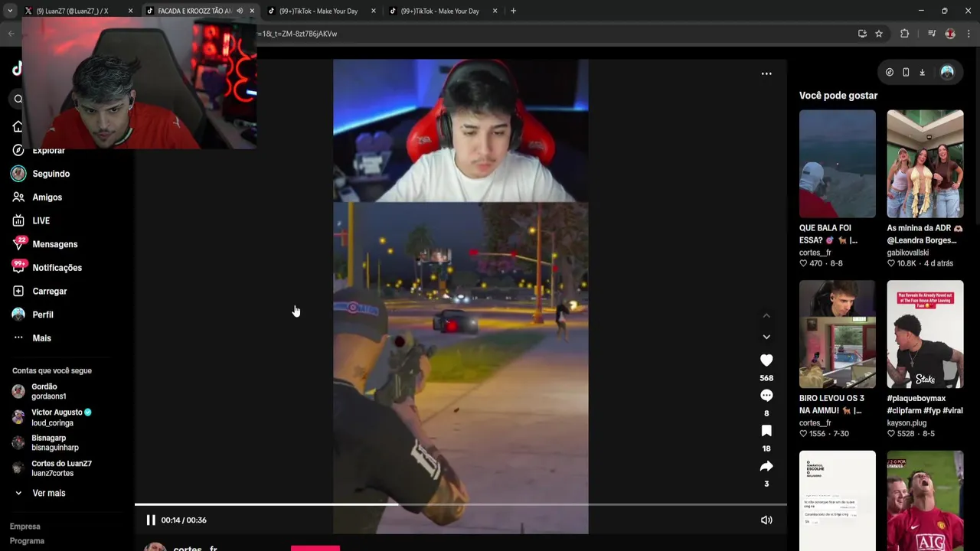Viewport: 980px width, 551px height.
Task: Open the Chrome extensions puzzle icon
Action: coord(904,34)
